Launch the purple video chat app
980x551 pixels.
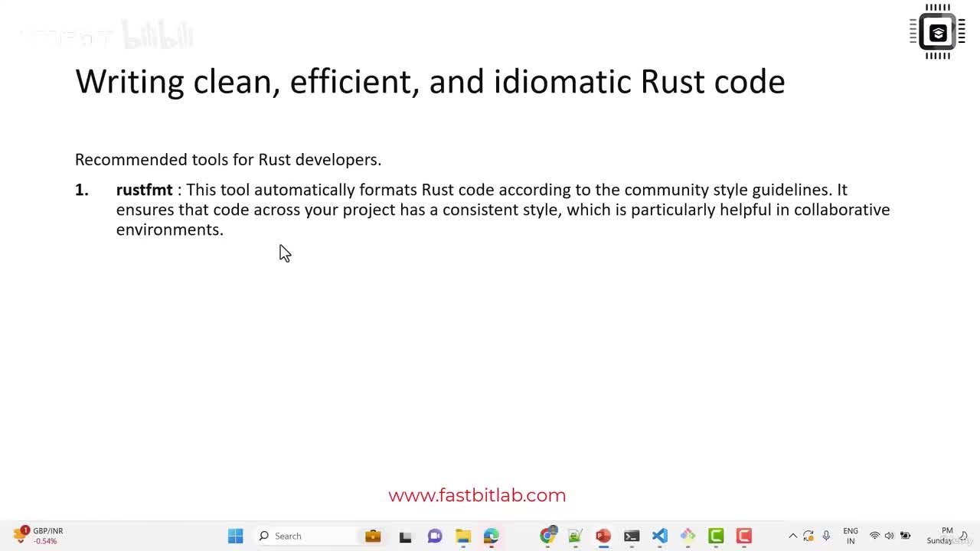tap(435, 536)
